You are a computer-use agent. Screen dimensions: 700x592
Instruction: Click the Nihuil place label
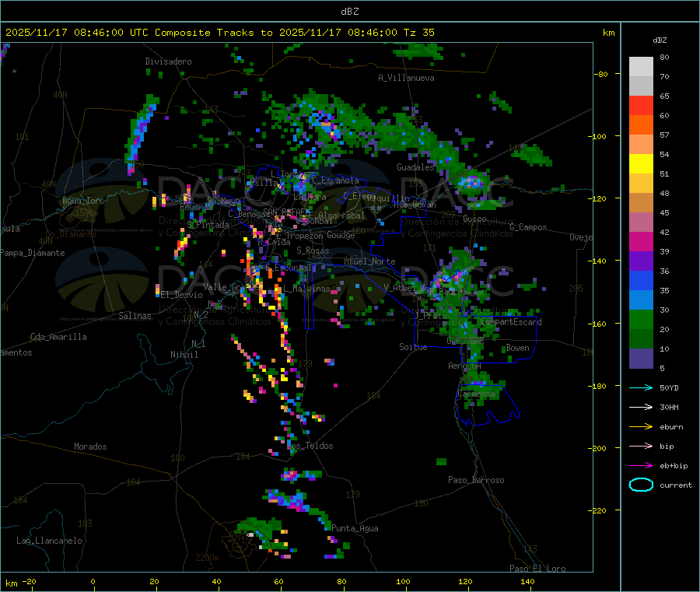[184, 355]
